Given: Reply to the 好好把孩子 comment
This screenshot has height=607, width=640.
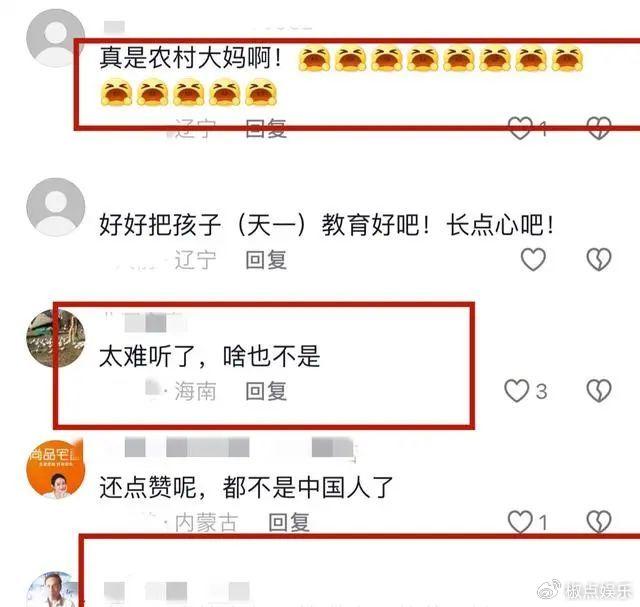Looking at the screenshot, I should (266, 260).
